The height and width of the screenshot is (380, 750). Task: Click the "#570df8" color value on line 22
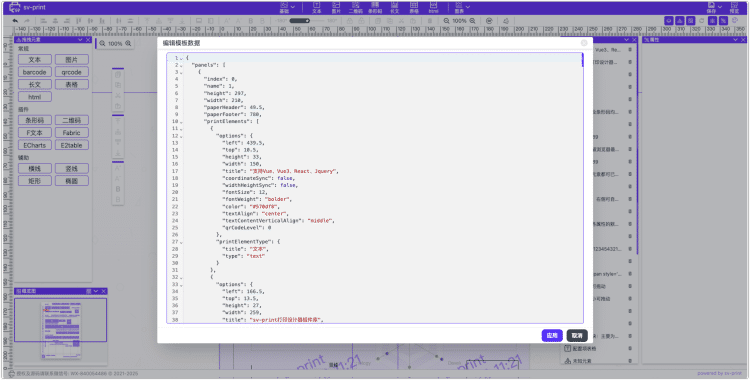coord(264,207)
